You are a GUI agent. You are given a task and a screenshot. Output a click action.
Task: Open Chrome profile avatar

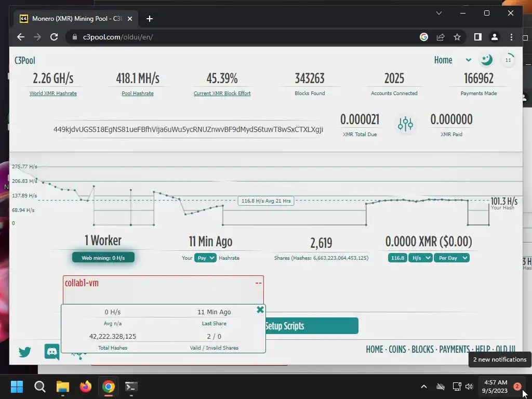[495, 37]
